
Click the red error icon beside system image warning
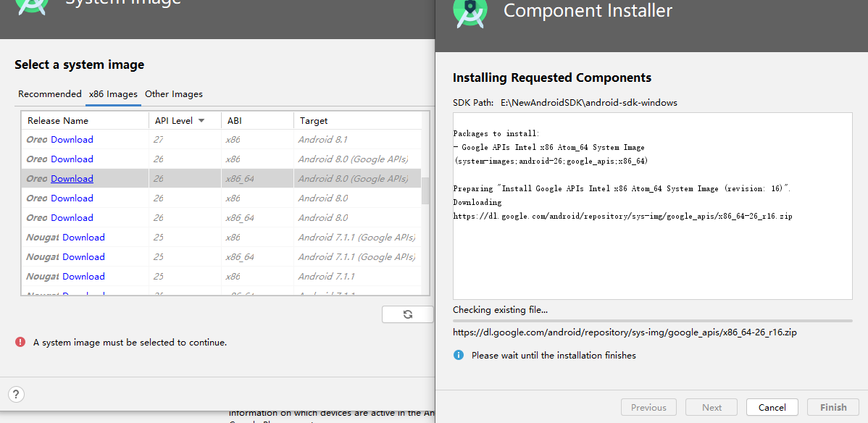click(20, 342)
